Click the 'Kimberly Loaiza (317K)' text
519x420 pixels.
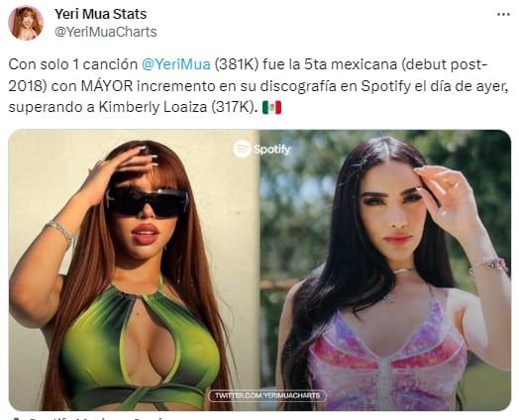tap(176, 107)
